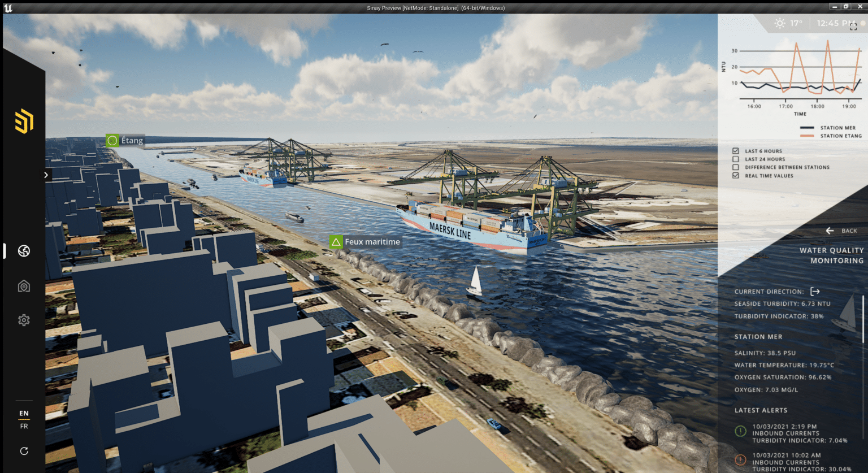Open settings via the gear icon

click(x=23, y=320)
